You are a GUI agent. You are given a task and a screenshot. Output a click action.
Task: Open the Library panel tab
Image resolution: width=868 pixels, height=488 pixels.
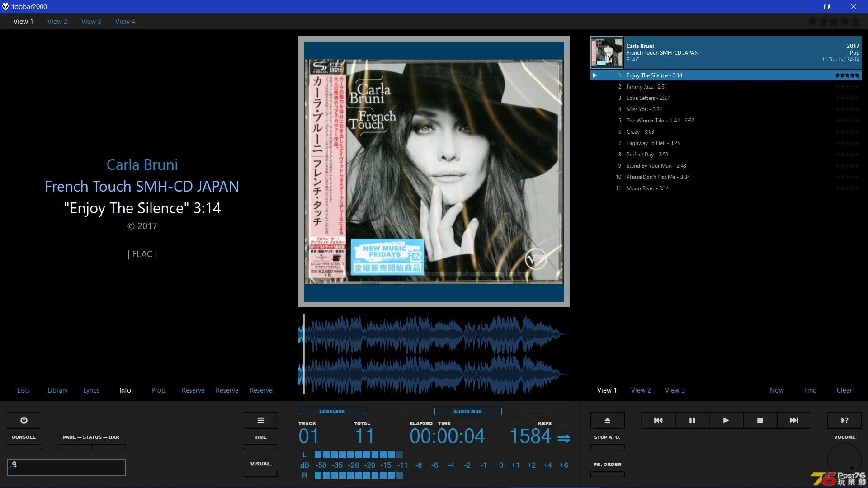tap(57, 390)
